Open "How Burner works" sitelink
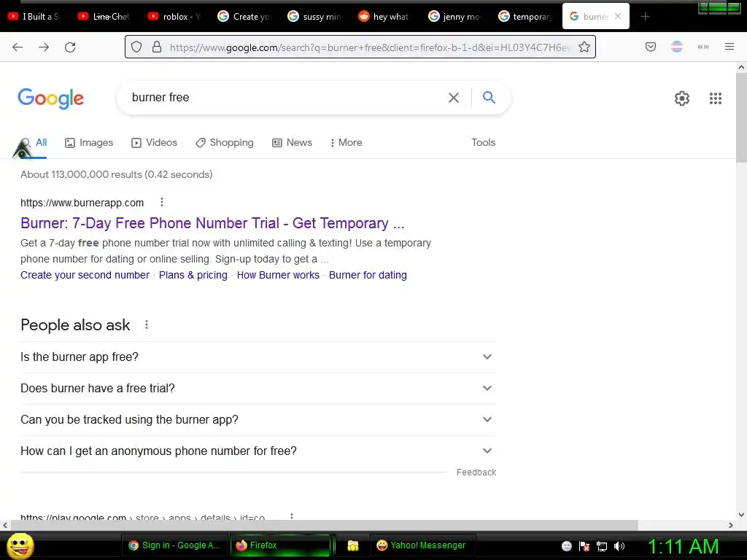The width and height of the screenshot is (747, 560). click(278, 275)
